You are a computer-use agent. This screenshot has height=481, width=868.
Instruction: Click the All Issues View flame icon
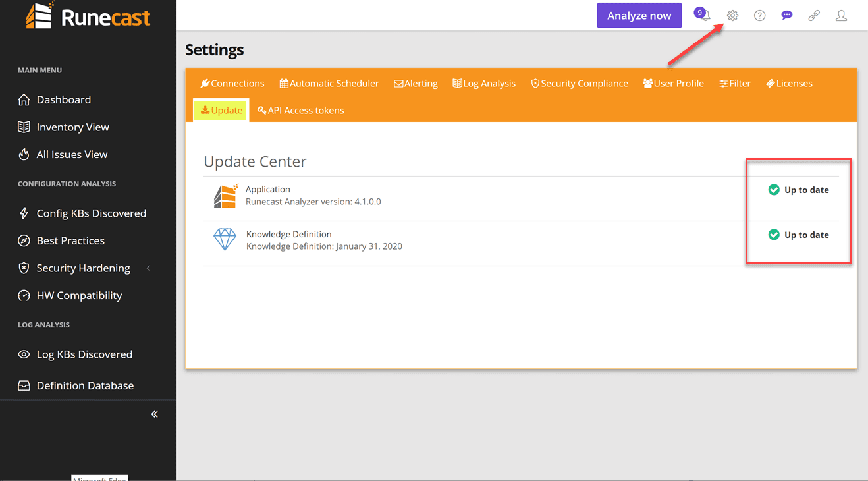tap(24, 154)
